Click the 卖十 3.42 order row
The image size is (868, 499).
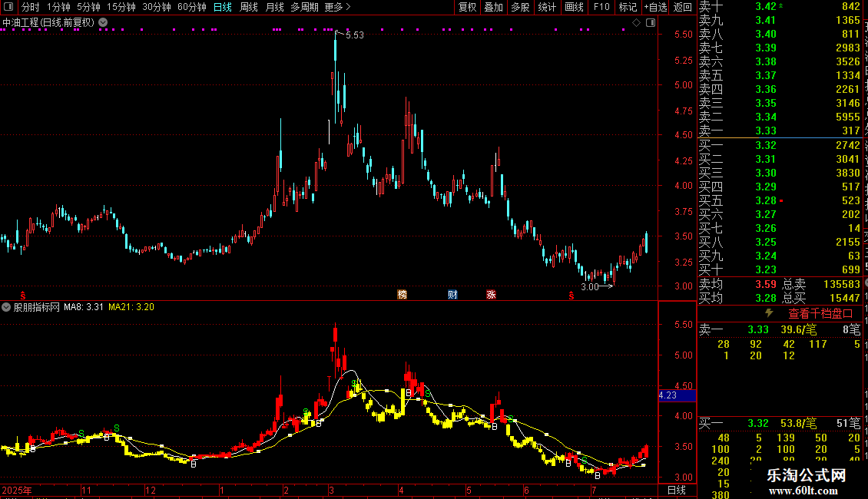click(780, 6)
